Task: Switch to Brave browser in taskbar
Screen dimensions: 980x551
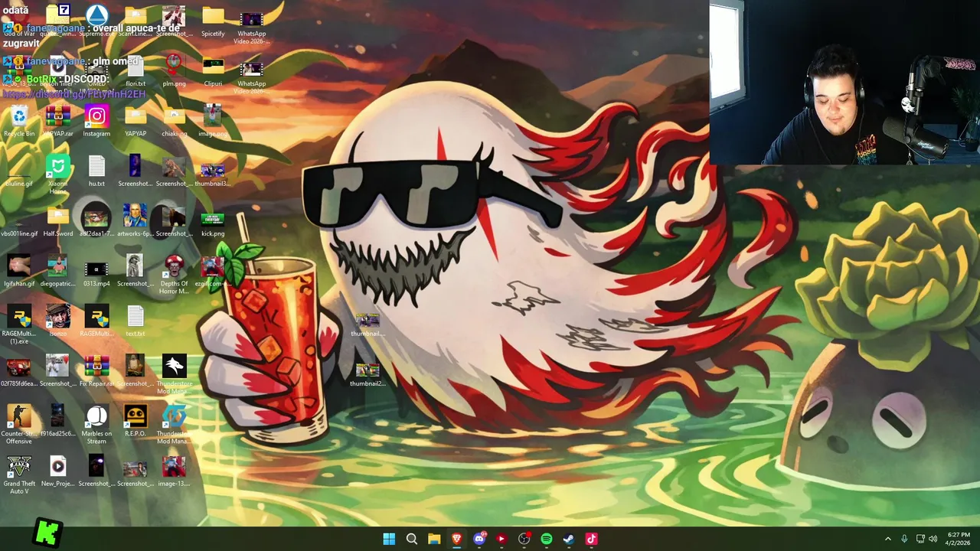Action: [x=456, y=539]
